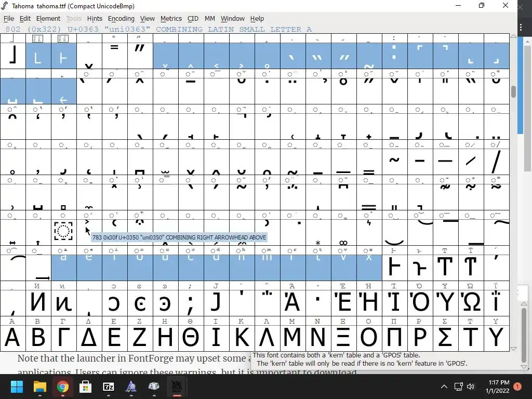Click the FontForge taskbar icon
Image resolution: width=532 pixels, height=399 pixels.
177,387
